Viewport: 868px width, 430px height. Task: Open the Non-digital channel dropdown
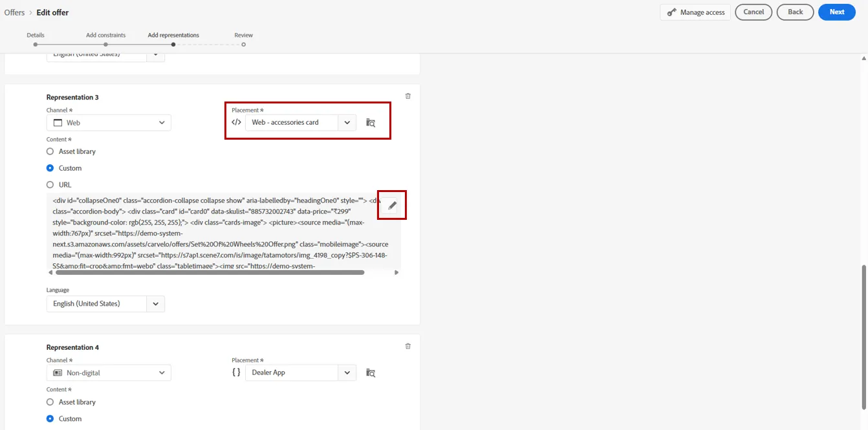109,372
